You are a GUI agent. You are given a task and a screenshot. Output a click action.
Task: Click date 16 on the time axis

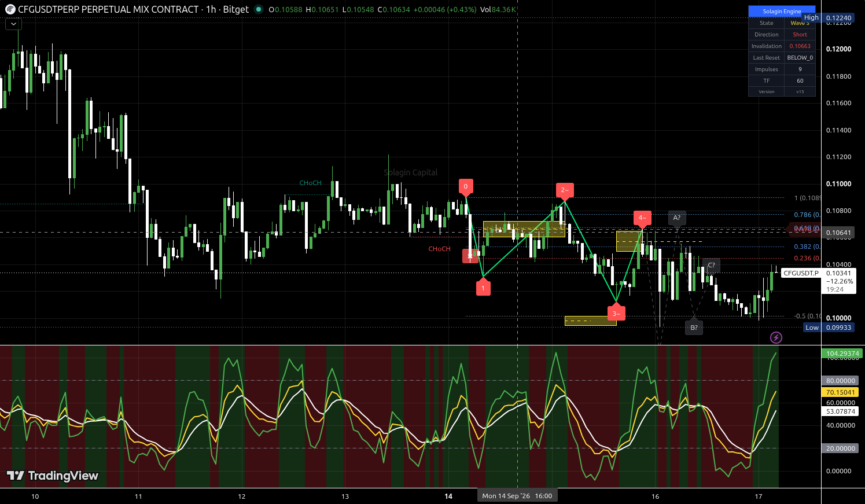pos(655,496)
